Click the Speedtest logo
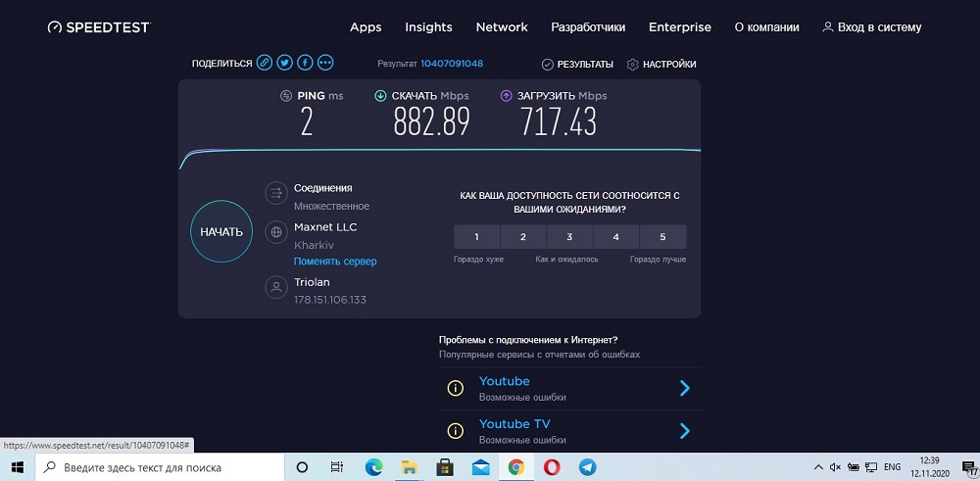Image resolution: width=980 pixels, height=481 pixels. click(99, 27)
